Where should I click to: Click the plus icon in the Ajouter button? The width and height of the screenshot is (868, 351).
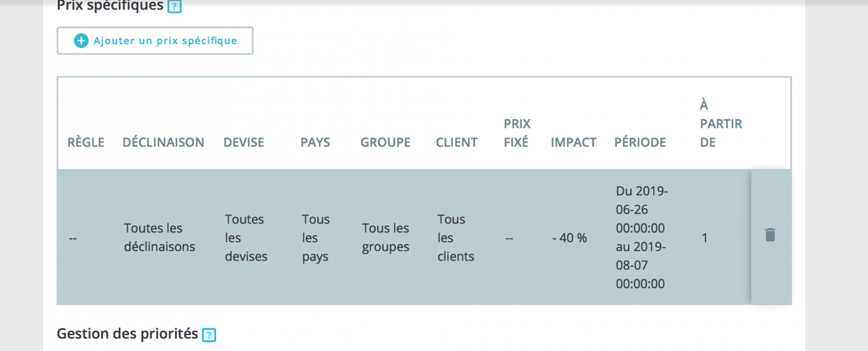81,41
